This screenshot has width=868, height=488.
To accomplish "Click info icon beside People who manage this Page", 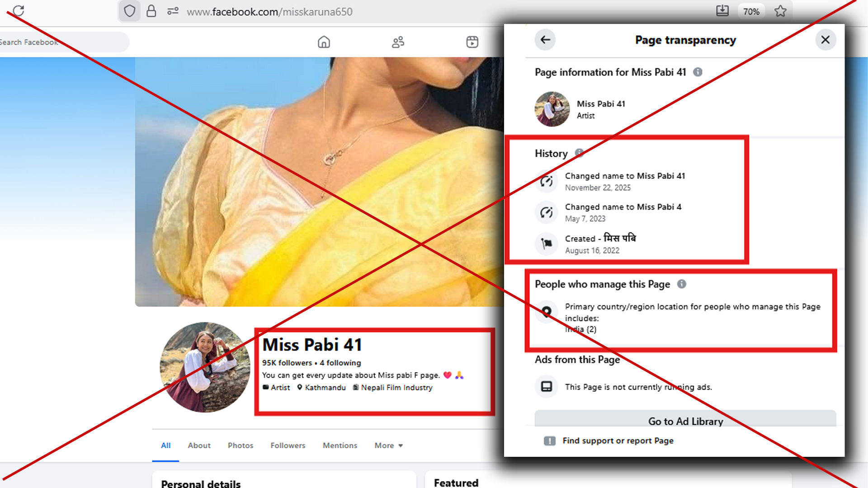I will tap(681, 284).
